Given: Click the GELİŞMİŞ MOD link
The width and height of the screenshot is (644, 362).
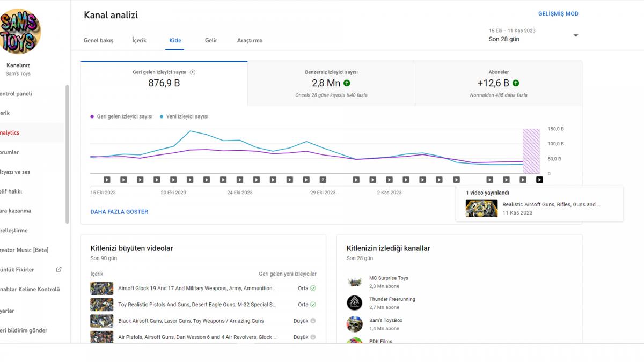Looking at the screenshot, I should [558, 14].
